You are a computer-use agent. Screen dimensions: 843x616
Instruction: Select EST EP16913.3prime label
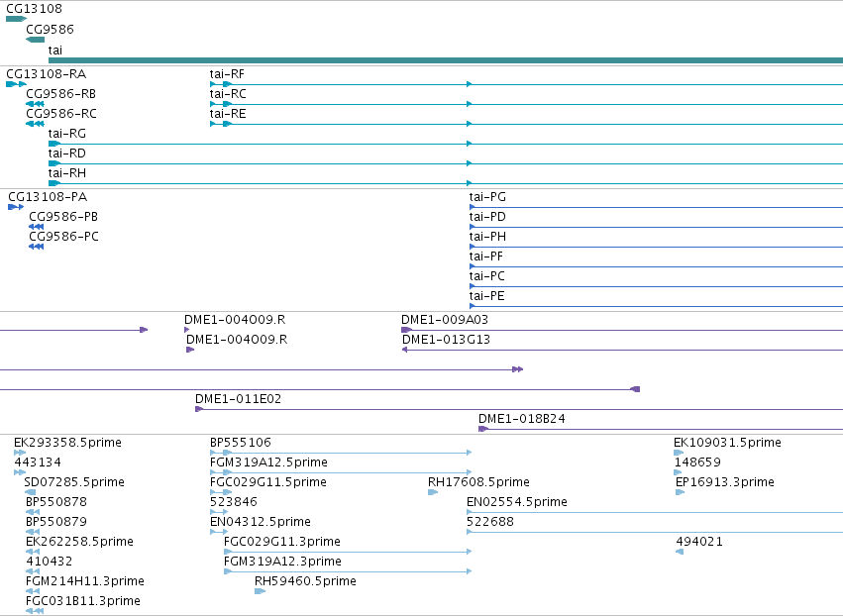[725, 482]
